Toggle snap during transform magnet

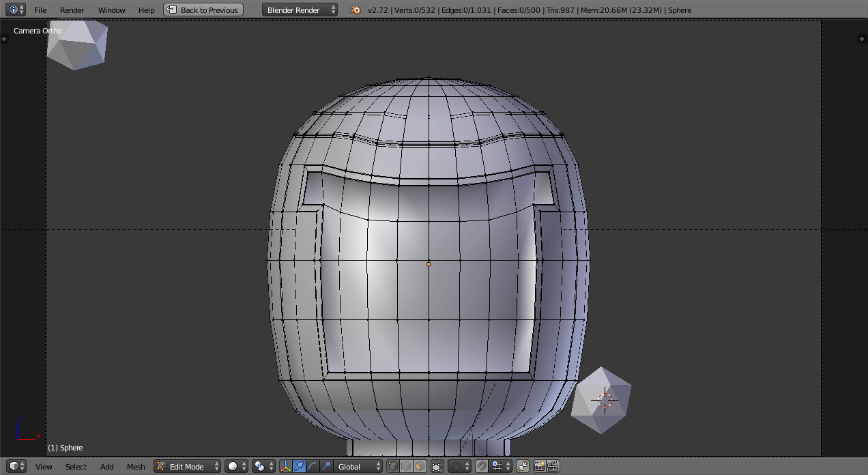(x=481, y=466)
